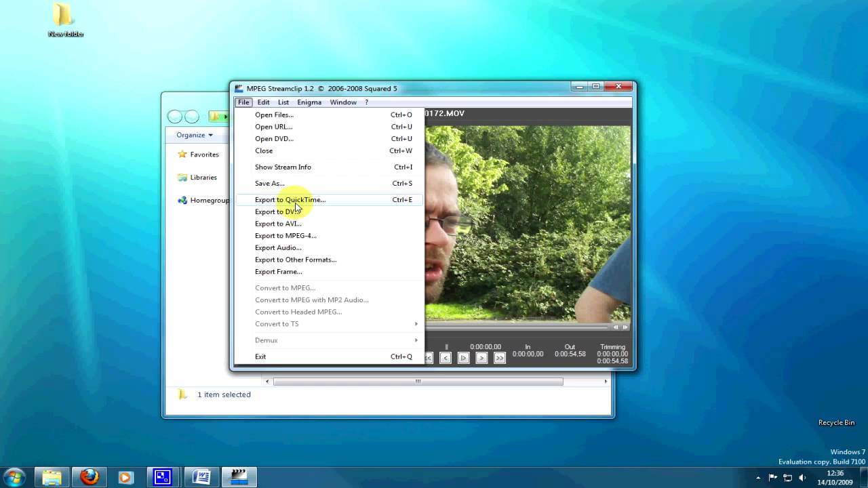
Task: Click the step backward '<' button
Action: pos(446,358)
